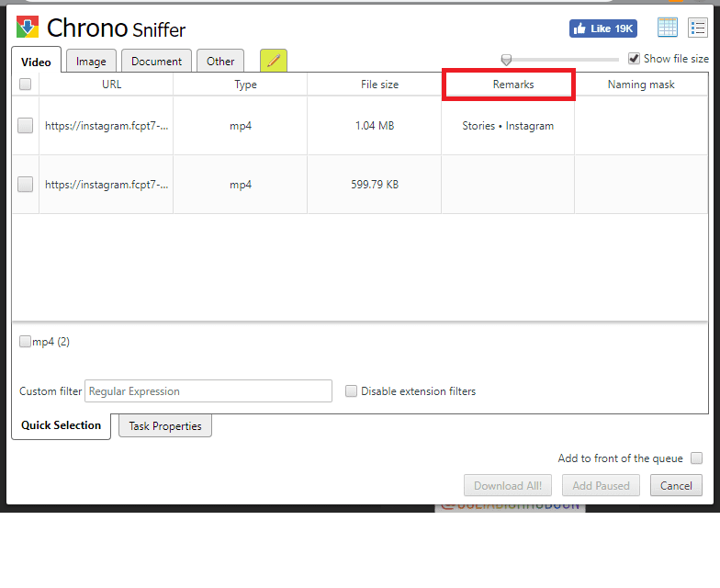Open the Image tab
Image resolution: width=720 pixels, height=588 pixels.
91,62
